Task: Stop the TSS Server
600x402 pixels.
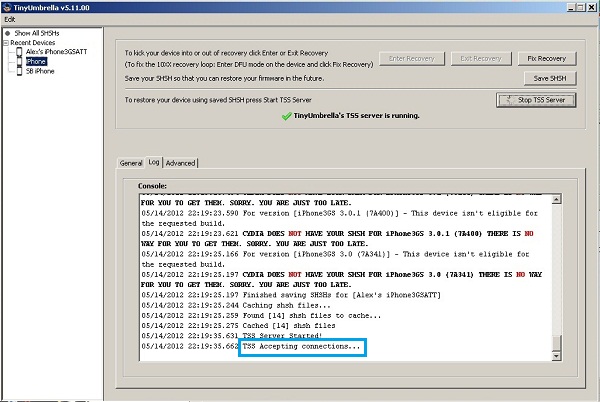Action: (536, 100)
